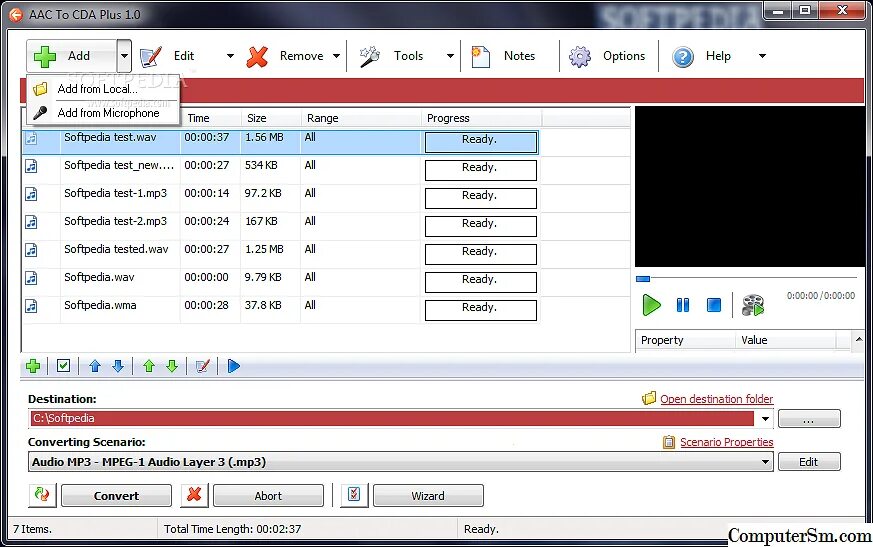Start playback with green play button

tap(651, 305)
